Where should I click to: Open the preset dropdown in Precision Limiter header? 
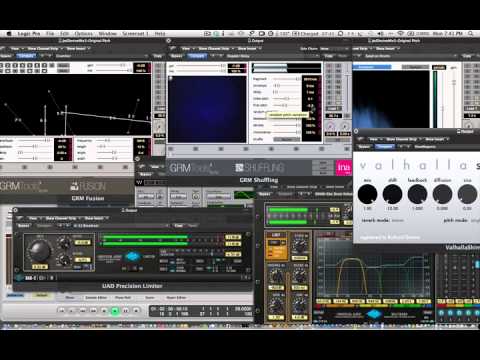(120, 226)
